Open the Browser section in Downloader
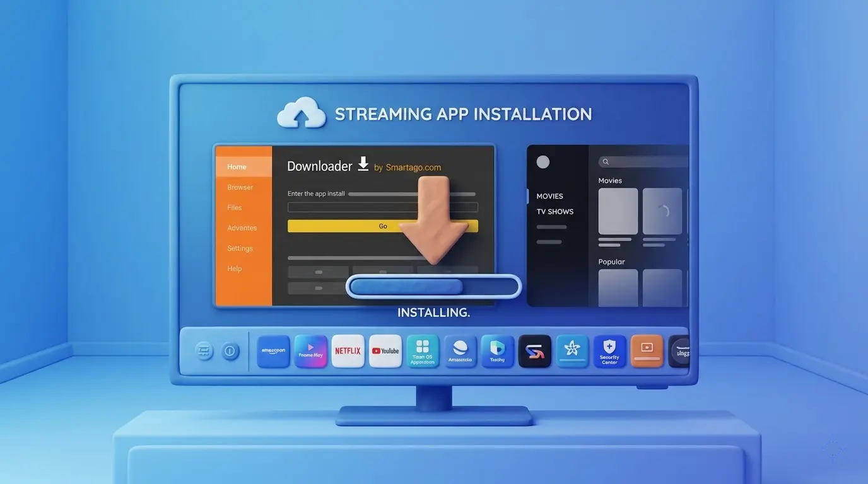Screen dimensions: 868x484 coord(240,187)
